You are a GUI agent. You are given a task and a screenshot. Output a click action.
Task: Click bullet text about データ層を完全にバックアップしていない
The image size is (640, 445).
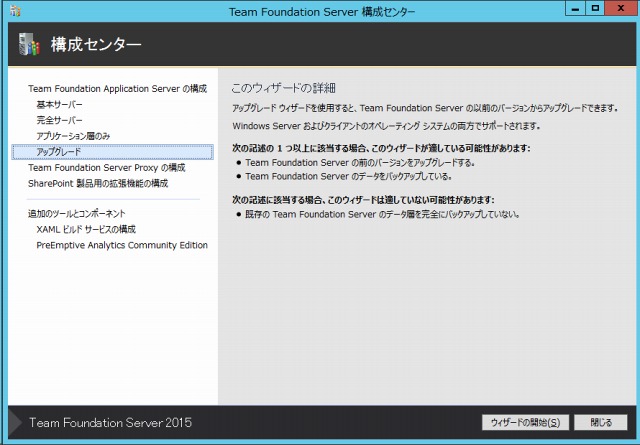click(382, 214)
